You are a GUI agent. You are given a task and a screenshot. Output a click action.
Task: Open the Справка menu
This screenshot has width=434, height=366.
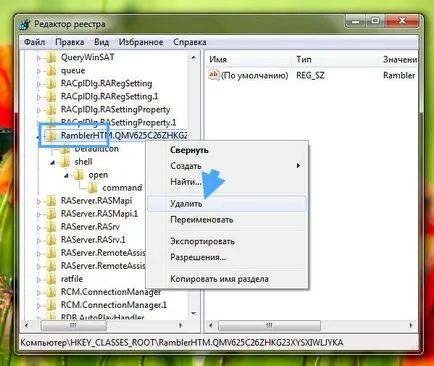190,42
